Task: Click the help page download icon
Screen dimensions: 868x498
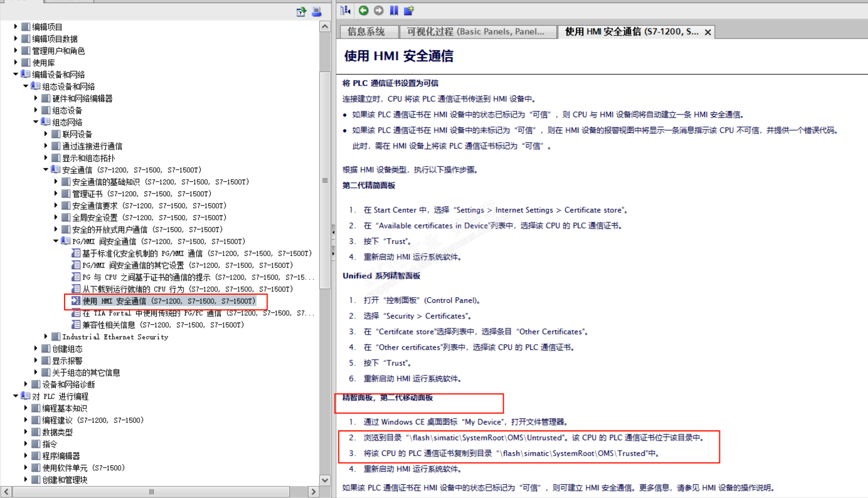Action: pos(301,12)
